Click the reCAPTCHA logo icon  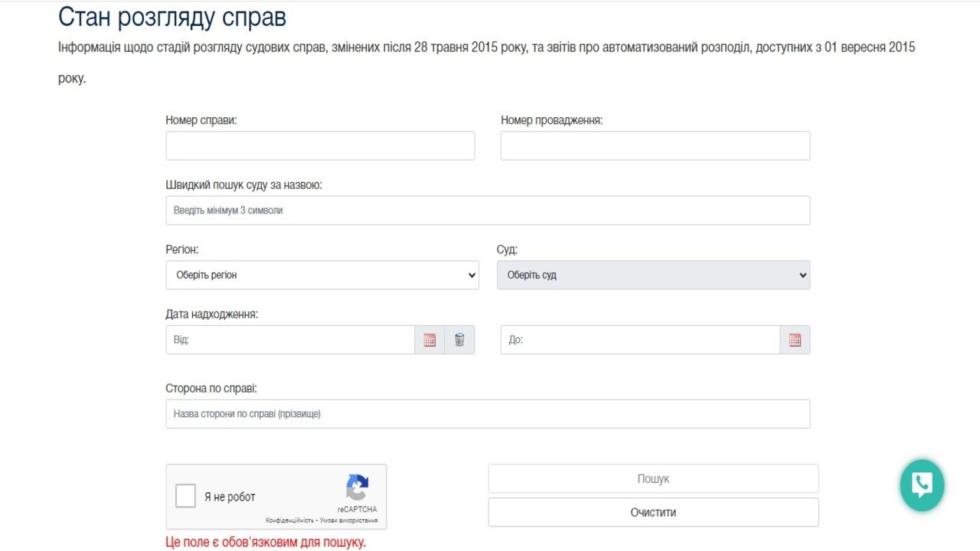pos(358,487)
